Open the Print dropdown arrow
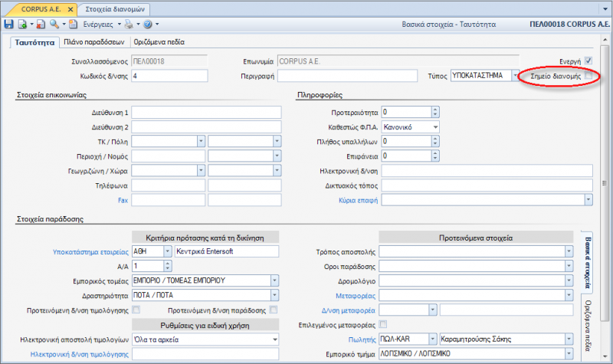Viewport: 613px width, 364px height. click(138, 25)
